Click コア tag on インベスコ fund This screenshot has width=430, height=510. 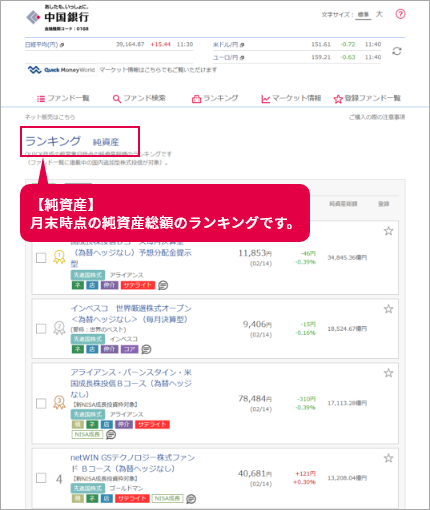tap(129, 349)
